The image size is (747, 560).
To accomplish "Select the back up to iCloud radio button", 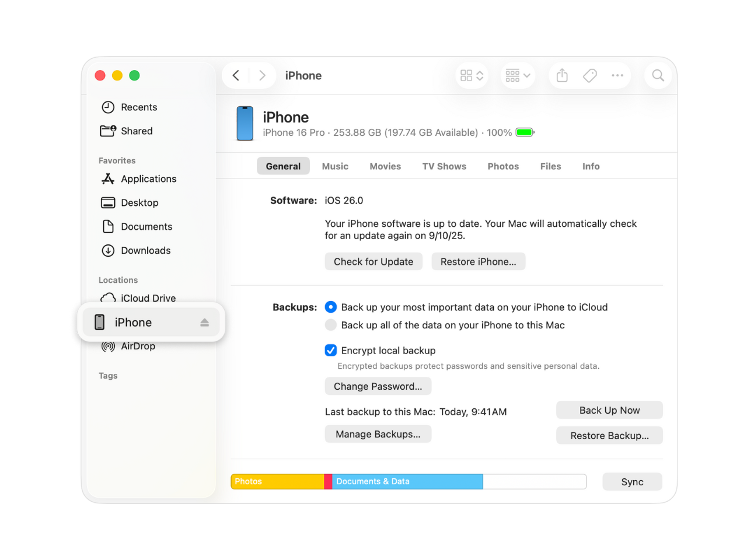I will tap(331, 307).
